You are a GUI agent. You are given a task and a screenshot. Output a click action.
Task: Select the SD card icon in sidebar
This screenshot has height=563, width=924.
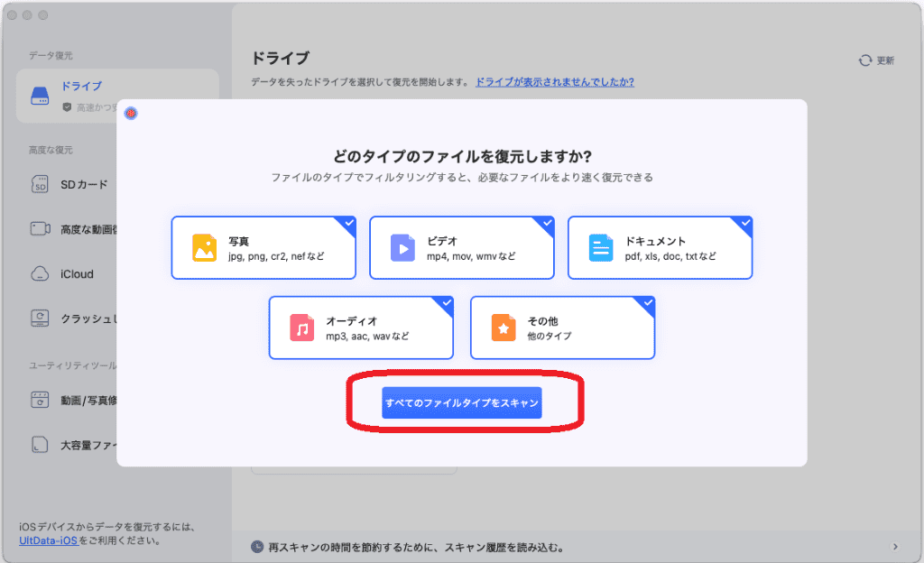point(40,184)
